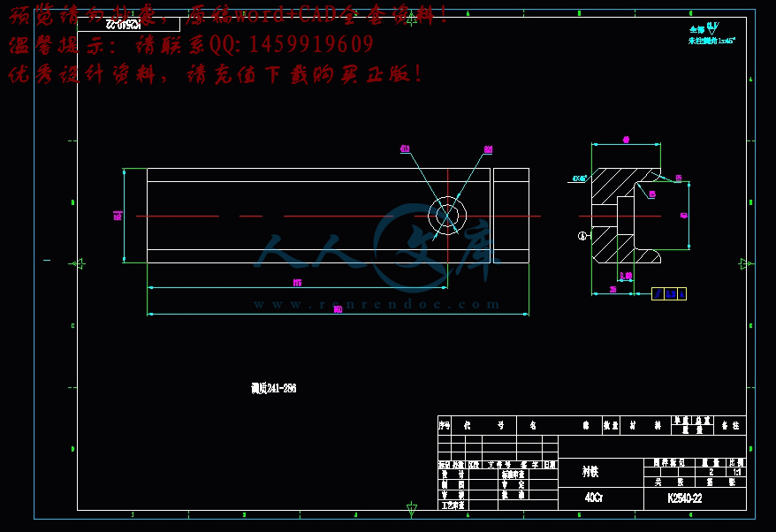Select the 日期 column header
The image size is (776, 532).
[x=550, y=465]
